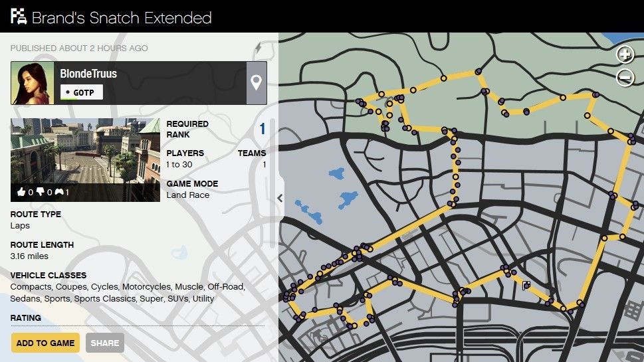Click the Vehicle Classes heading
The image size is (644, 362).
coord(49,275)
